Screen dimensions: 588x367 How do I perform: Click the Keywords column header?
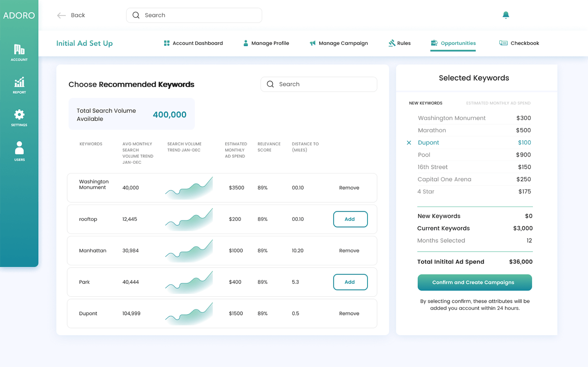pos(91,144)
